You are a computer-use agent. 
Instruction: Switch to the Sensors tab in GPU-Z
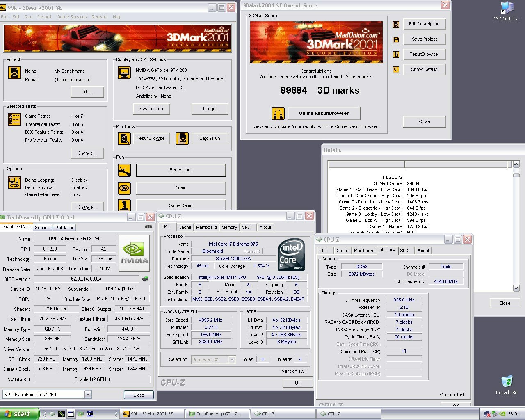click(43, 228)
